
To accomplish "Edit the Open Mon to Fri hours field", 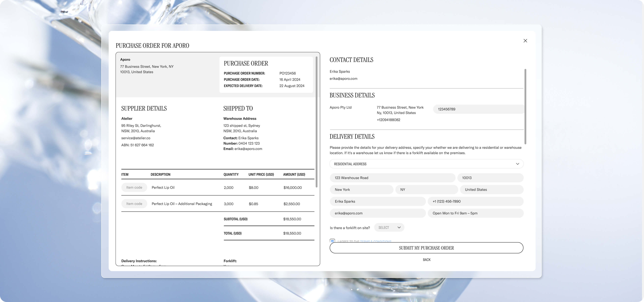I will pos(475,213).
